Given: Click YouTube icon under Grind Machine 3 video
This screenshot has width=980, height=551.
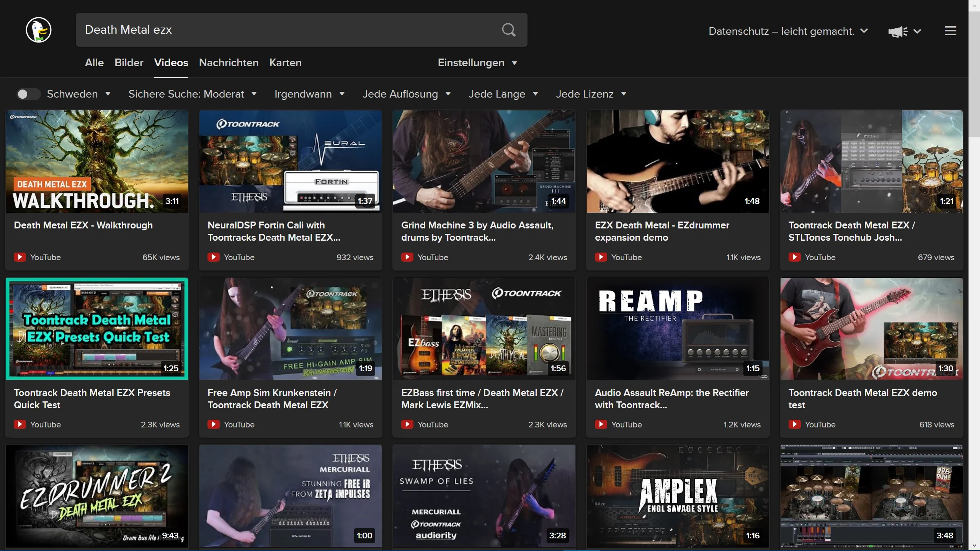Looking at the screenshot, I should point(407,257).
